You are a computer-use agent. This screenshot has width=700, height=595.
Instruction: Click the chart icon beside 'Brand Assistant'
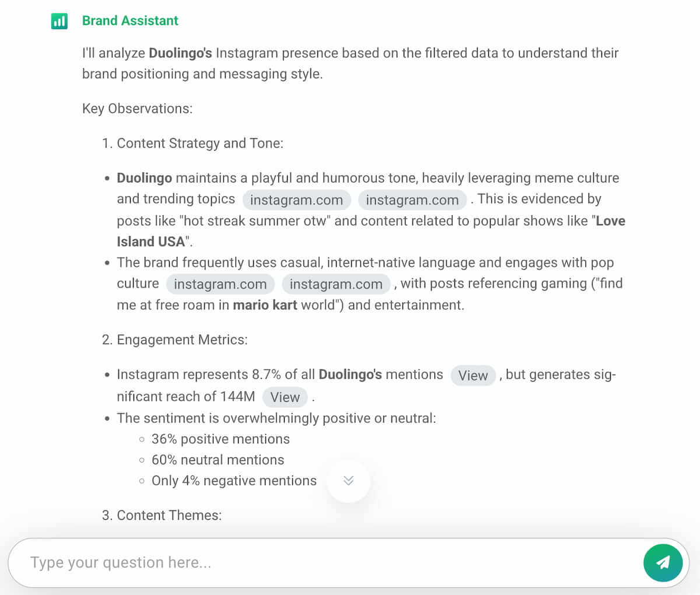(59, 20)
